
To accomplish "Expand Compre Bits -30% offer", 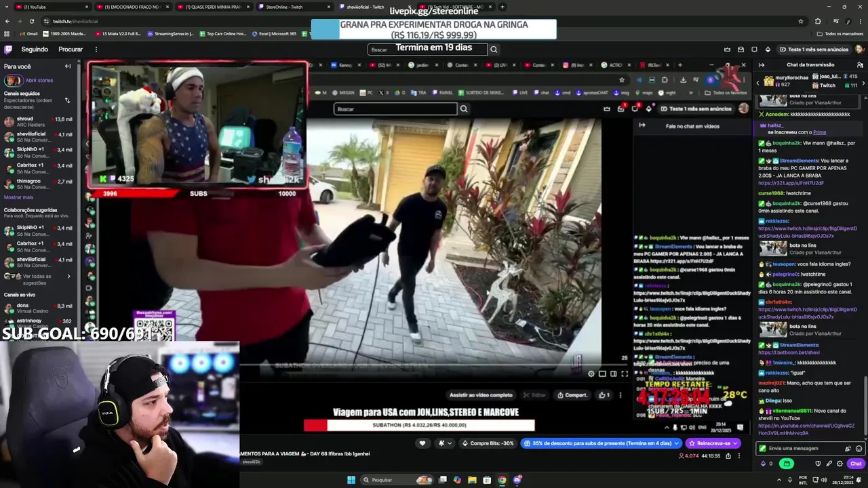I will (488, 443).
